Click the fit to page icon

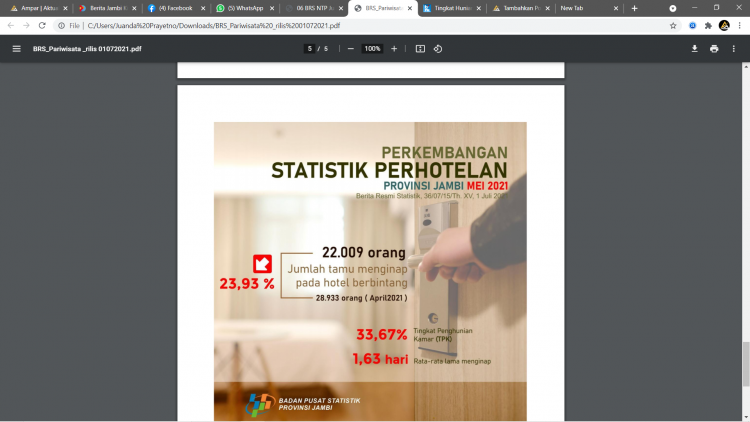420,48
